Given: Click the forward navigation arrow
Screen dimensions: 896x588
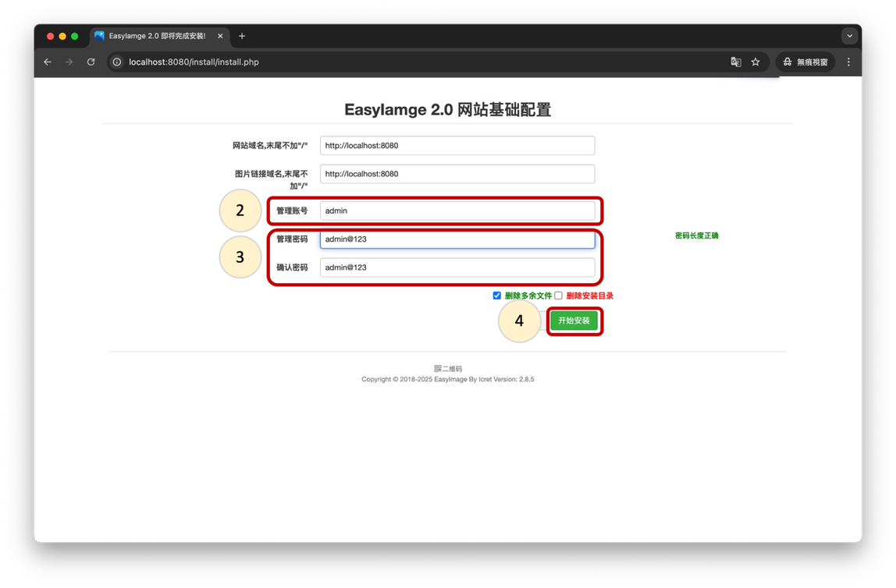Looking at the screenshot, I should tap(69, 62).
